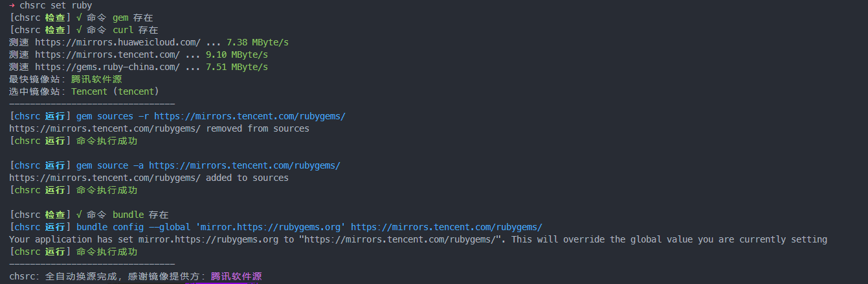Open the gems.ruby-china.com URL
Viewport: 868px width, 284px height.
pos(107,67)
